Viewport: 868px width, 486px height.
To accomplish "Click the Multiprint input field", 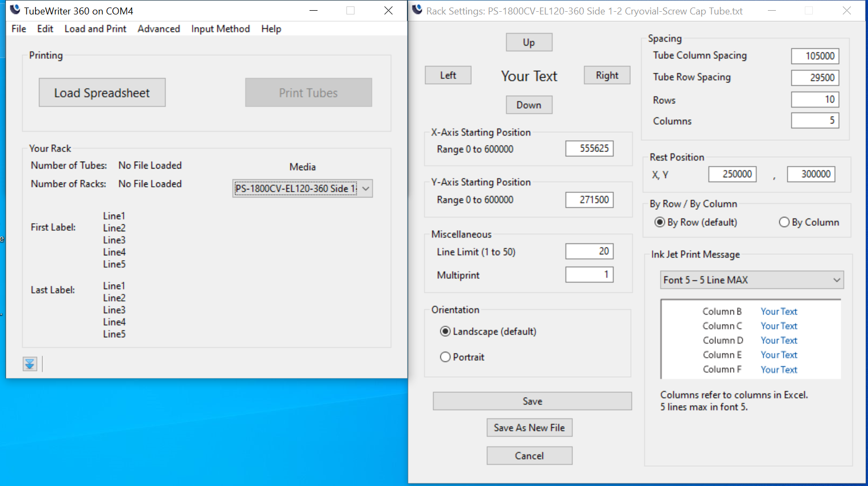I will click(x=590, y=275).
